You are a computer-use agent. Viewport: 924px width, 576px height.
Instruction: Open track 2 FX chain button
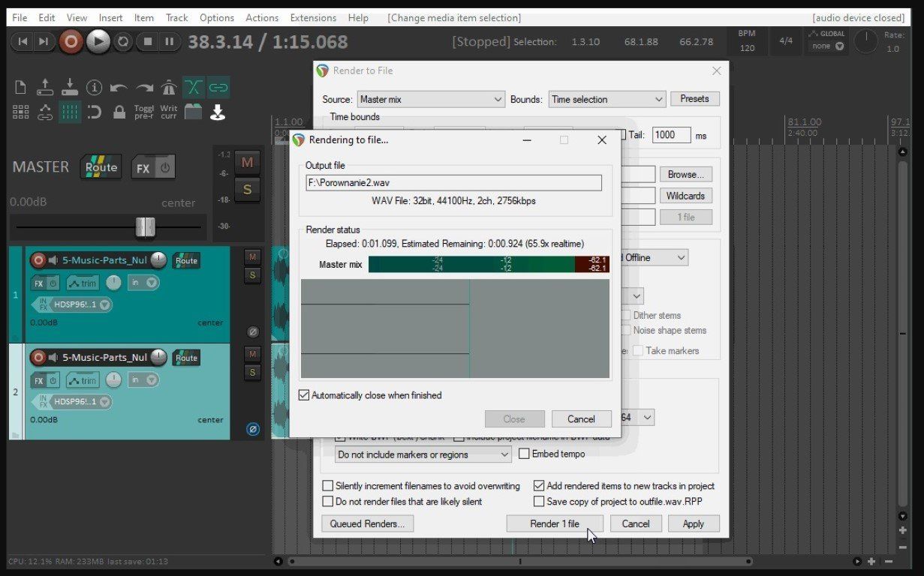[x=38, y=380]
